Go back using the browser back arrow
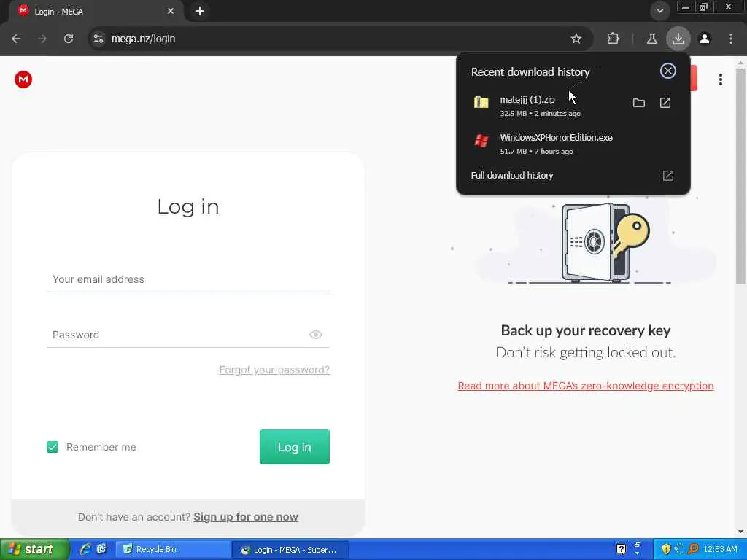The image size is (747, 560). coord(16,39)
